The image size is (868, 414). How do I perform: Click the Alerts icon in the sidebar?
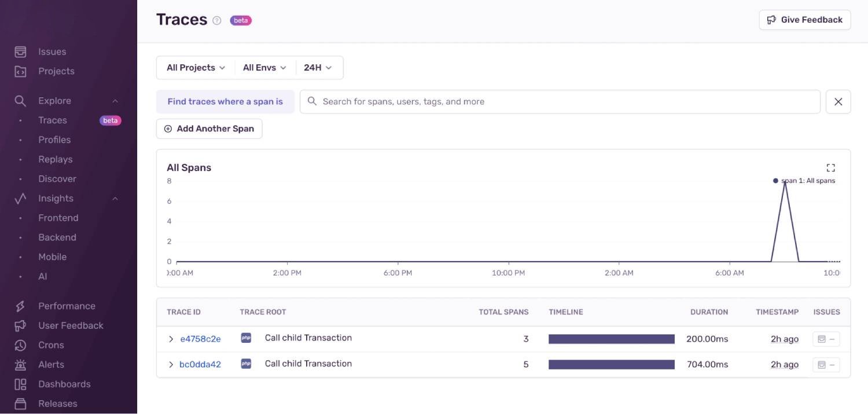pyautogui.click(x=20, y=365)
